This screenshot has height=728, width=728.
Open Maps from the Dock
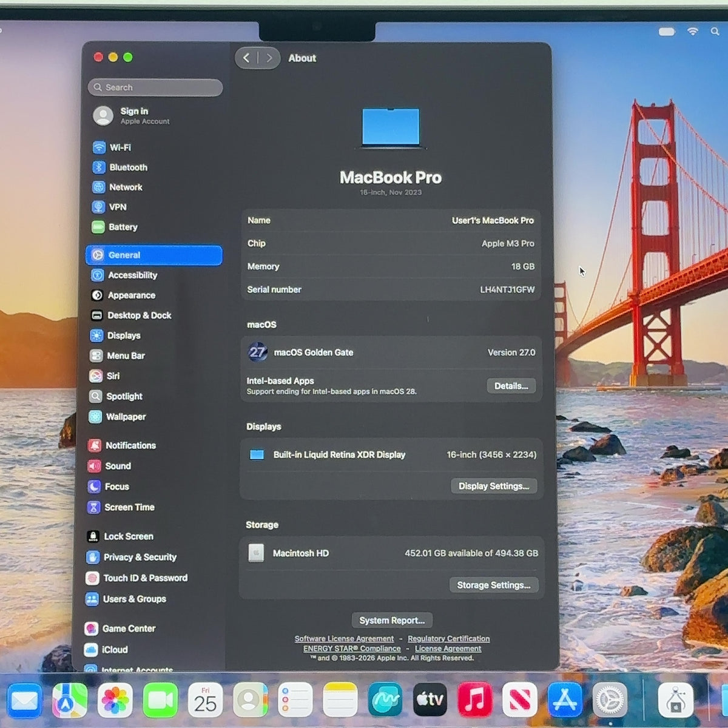click(x=70, y=701)
